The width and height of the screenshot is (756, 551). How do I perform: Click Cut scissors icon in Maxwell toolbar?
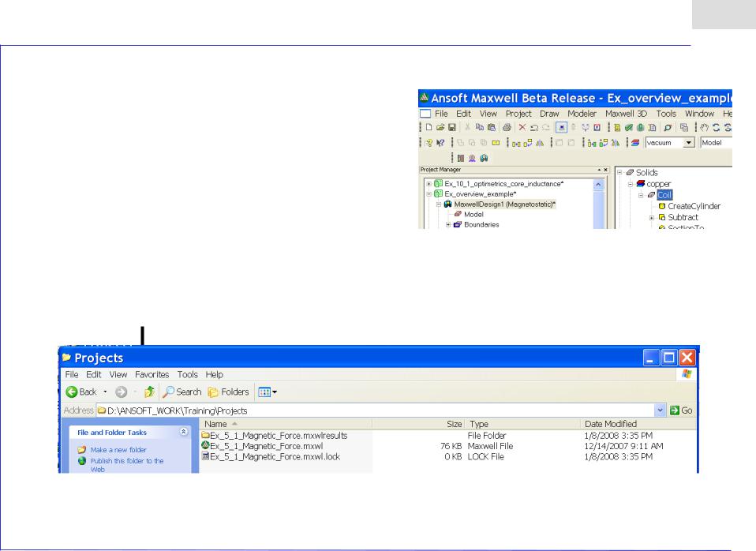click(x=467, y=127)
